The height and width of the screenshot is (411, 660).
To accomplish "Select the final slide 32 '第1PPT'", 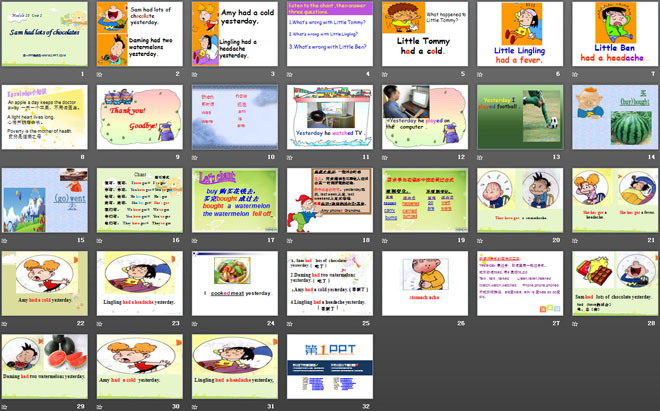I will click(330, 366).
